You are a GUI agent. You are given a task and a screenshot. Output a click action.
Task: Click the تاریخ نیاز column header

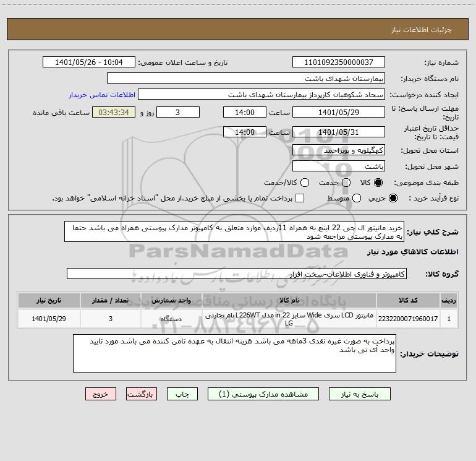[x=49, y=301]
